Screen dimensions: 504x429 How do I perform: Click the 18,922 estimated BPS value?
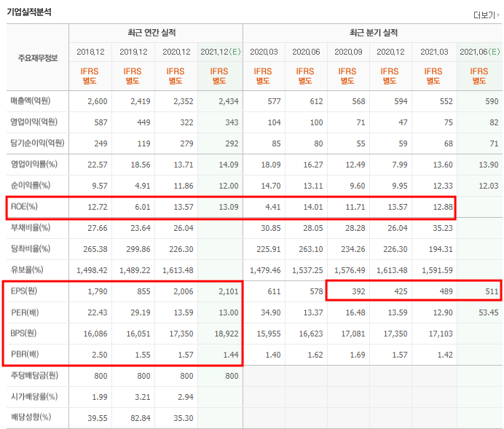coord(227,334)
